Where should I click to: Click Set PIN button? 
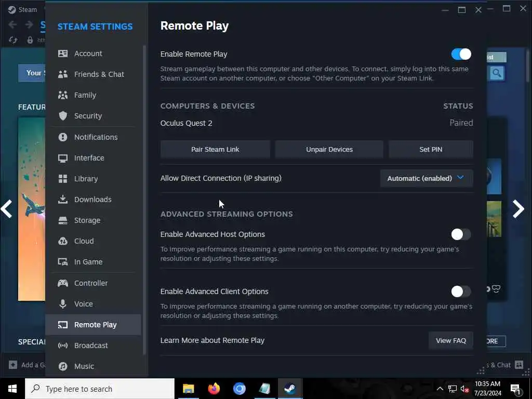tap(431, 150)
